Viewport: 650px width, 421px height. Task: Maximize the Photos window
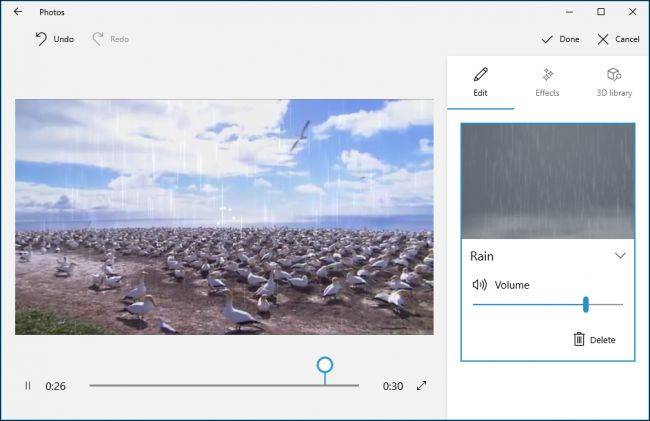601,12
